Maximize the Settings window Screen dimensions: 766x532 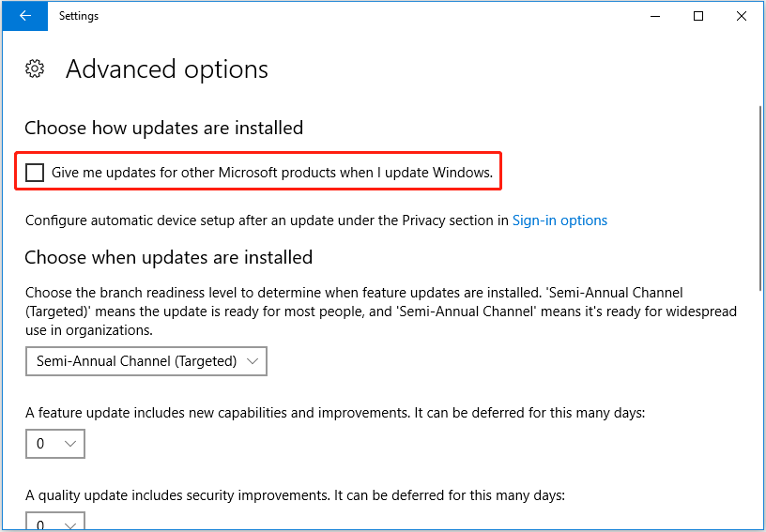[698, 16]
